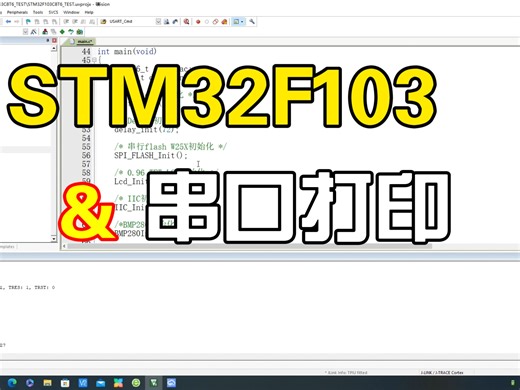Click the W25X flash comment on line 55
520x390 pixels.
171,147
